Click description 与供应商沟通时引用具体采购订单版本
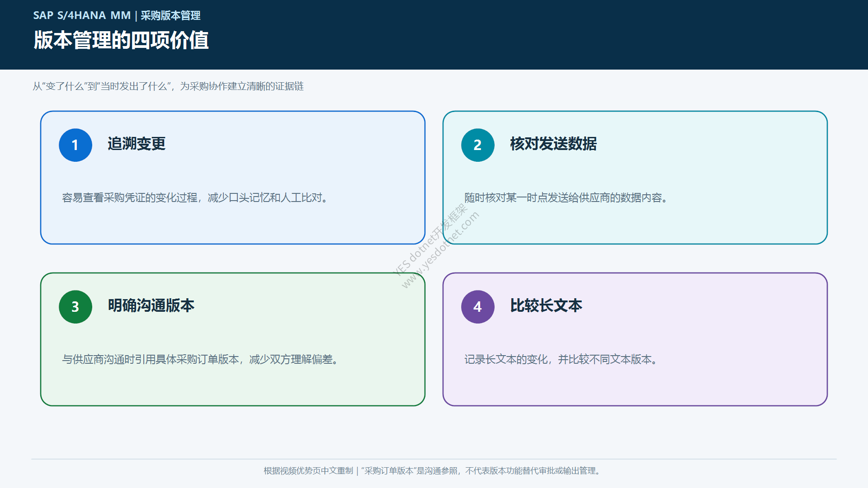The width and height of the screenshot is (868, 488). 201,360
